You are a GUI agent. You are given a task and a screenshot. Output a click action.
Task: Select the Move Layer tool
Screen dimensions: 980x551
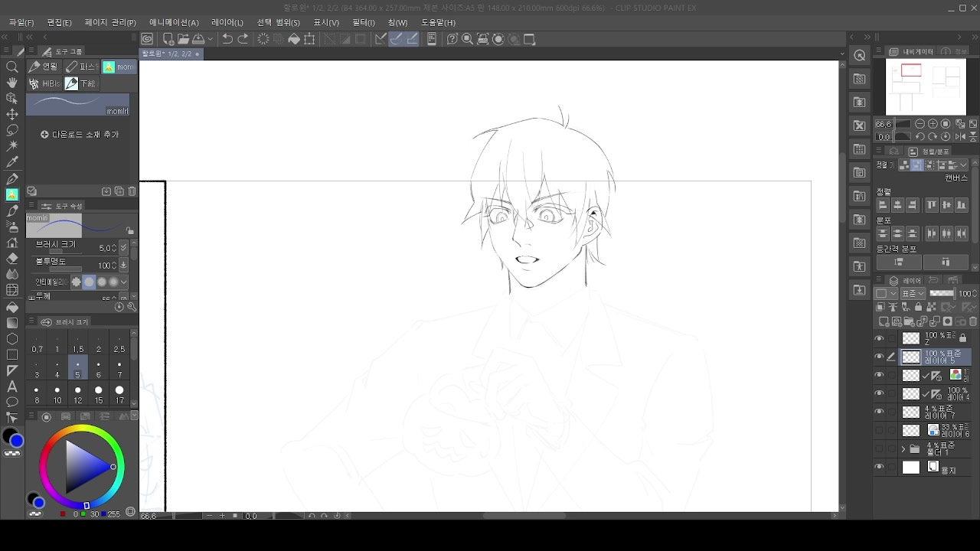click(x=12, y=115)
